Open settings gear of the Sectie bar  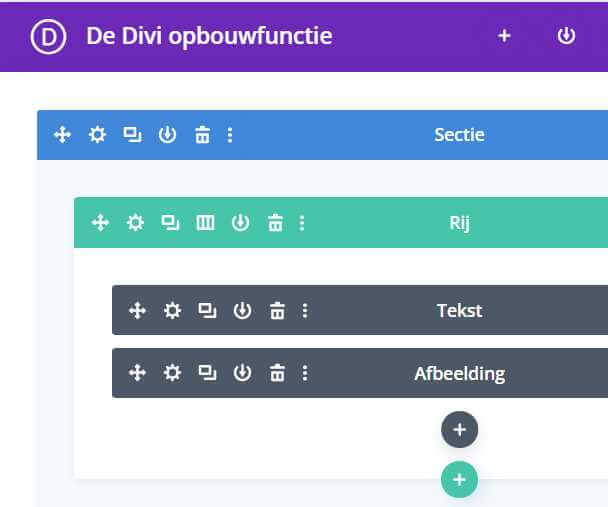pos(97,135)
